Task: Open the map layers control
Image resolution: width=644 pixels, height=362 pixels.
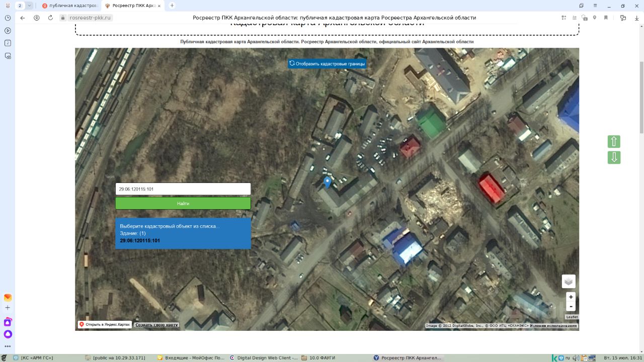Action: point(569,281)
